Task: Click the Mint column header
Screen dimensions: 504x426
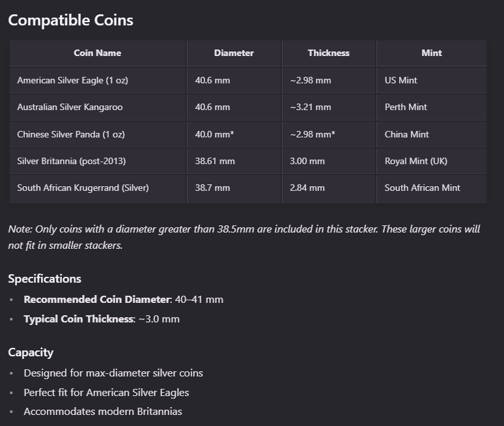Action: coord(431,53)
